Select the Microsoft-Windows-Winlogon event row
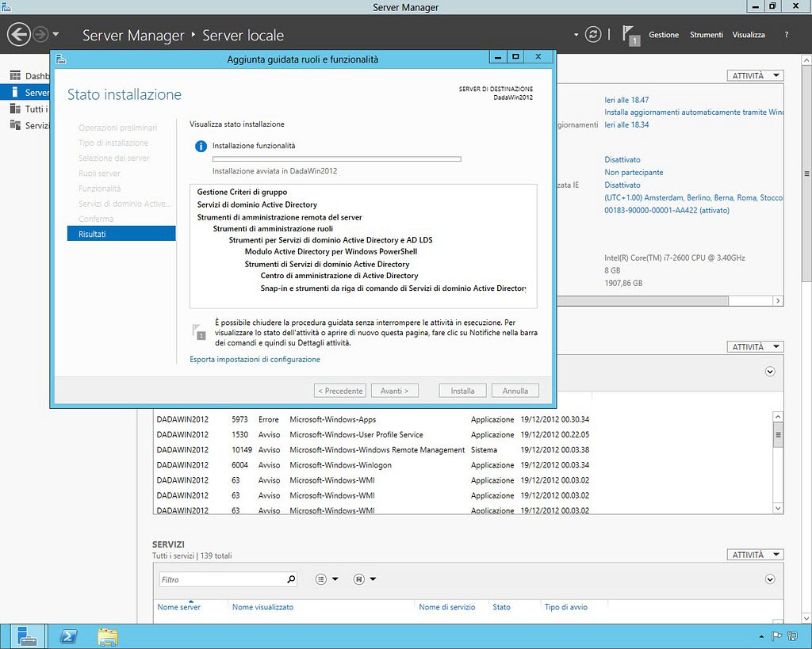 pos(373,464)
